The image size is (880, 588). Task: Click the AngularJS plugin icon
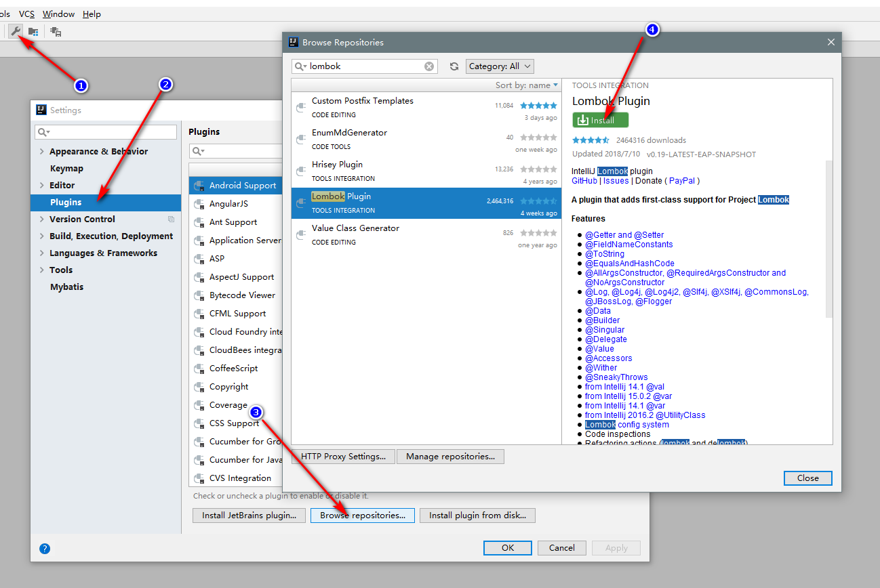199,204
